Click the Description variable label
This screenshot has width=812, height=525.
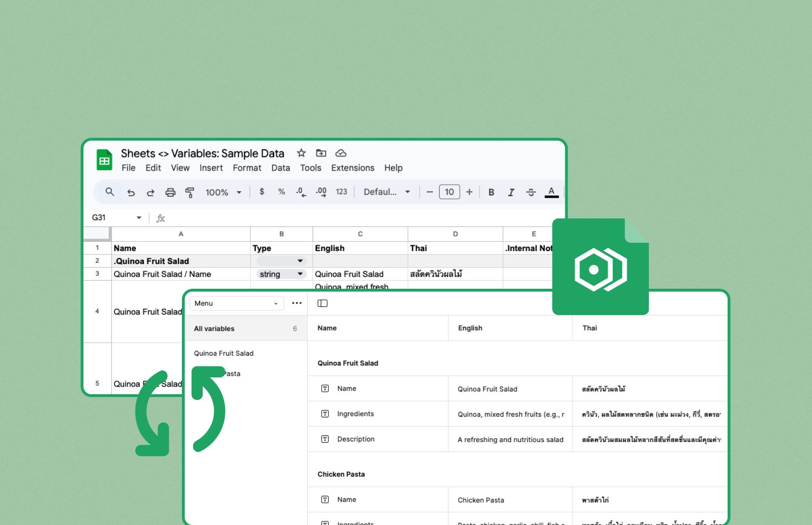[356, 439]
